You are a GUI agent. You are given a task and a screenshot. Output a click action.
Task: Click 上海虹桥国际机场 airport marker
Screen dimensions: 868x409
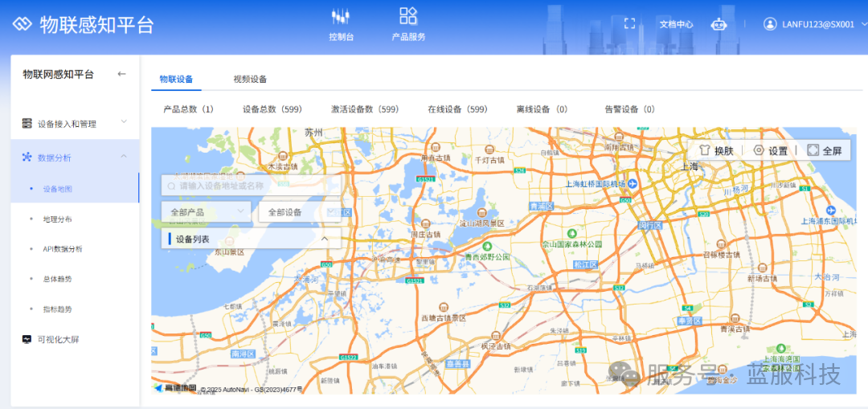click(632, 184)
